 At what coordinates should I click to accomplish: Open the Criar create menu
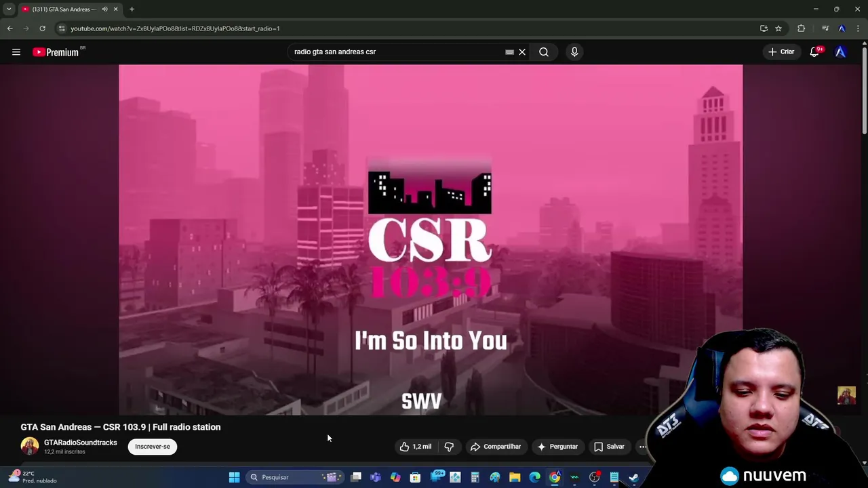(781, 52)
